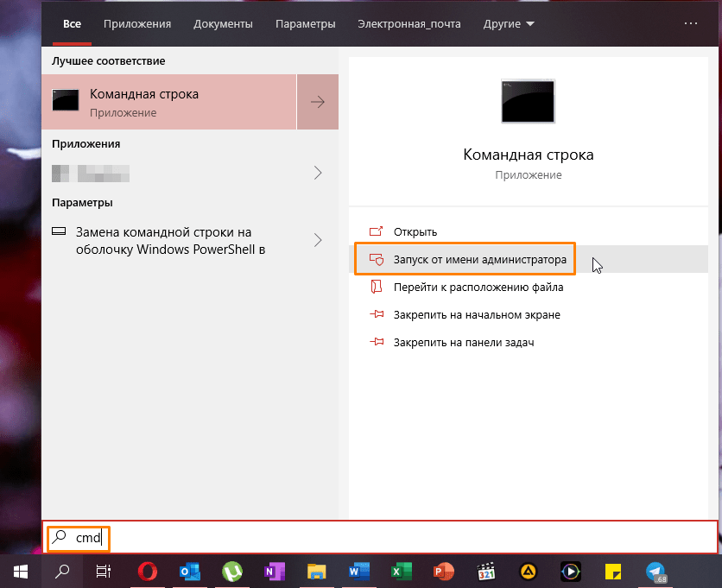This screenshot has height=588, width=722.
Task: Click the file location folder icon
Action: [377, 287]
